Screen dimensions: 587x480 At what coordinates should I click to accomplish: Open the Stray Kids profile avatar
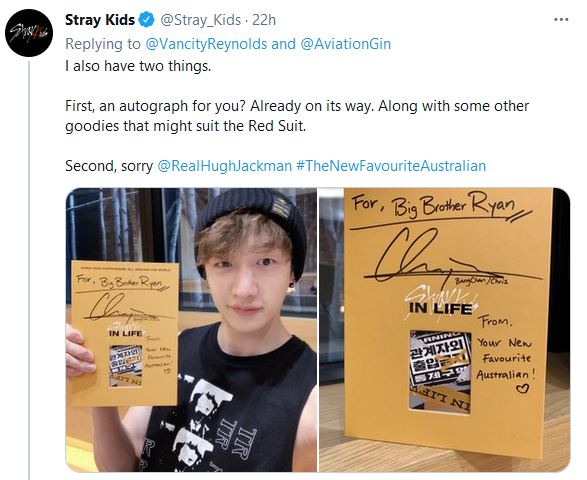point(29,33)
